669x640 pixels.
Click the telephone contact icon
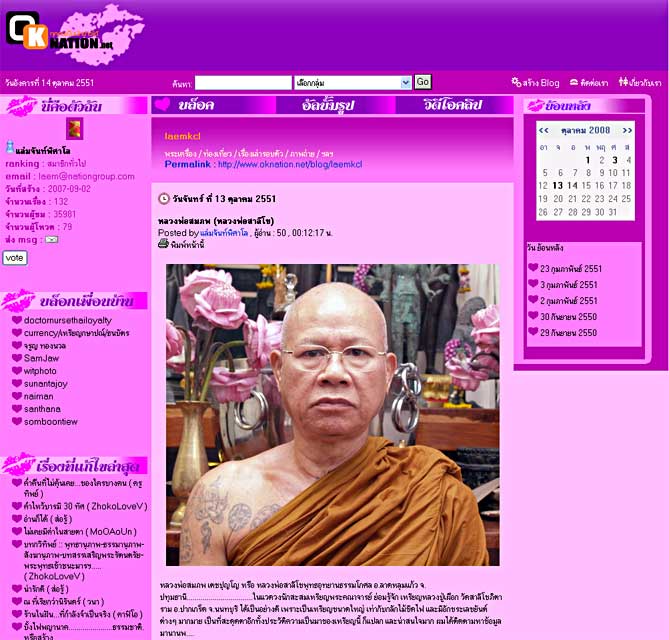point(574,82)
